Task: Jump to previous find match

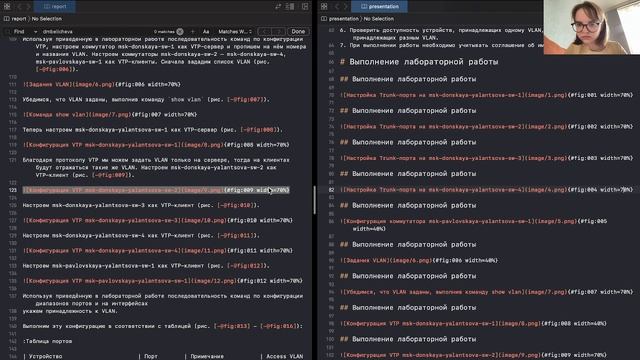Action: click(264, 31)
